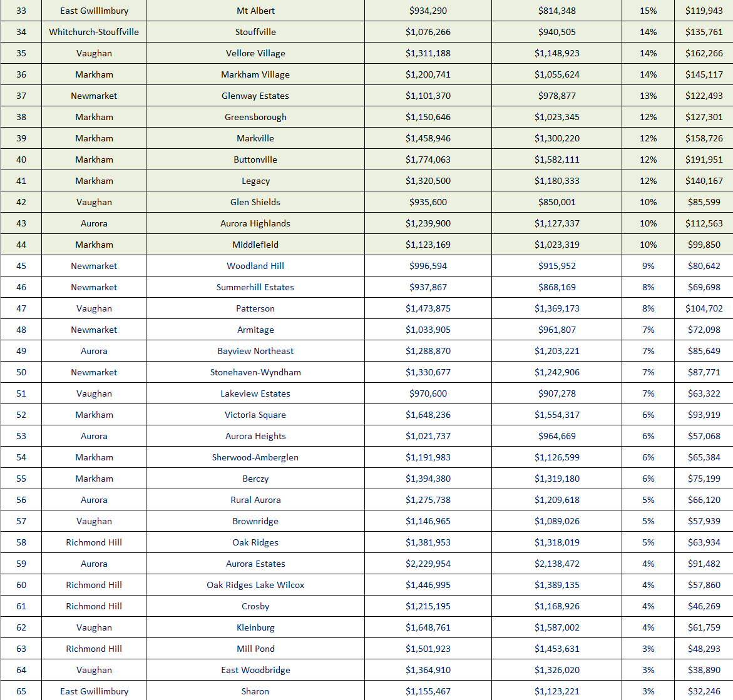Click the Armitage cell
This screenshot has height=700, width=733.
pos(255,330)
